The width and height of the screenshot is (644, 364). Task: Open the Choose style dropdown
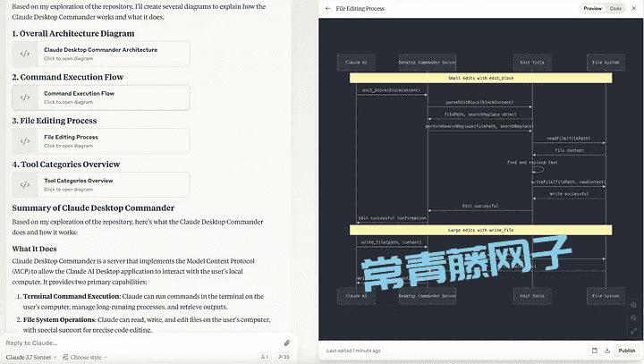click(85, 357)
